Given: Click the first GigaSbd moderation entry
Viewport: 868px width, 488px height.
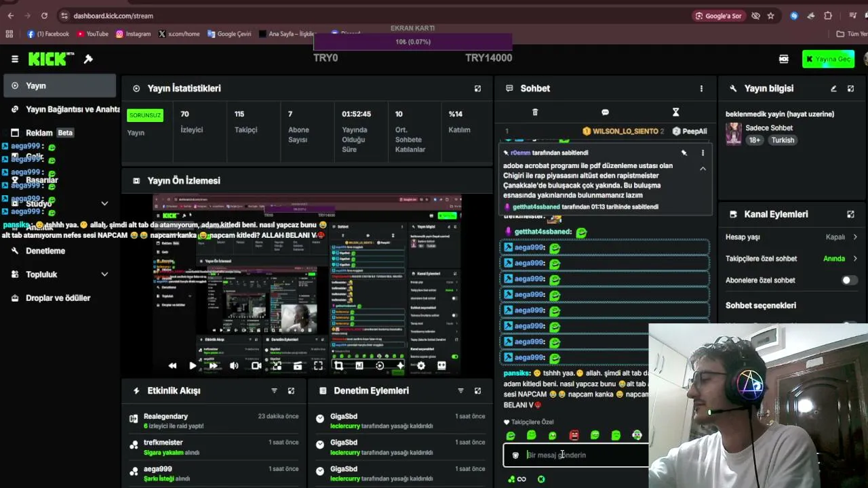Looking at the screenshot, I should tap(400, 421).
